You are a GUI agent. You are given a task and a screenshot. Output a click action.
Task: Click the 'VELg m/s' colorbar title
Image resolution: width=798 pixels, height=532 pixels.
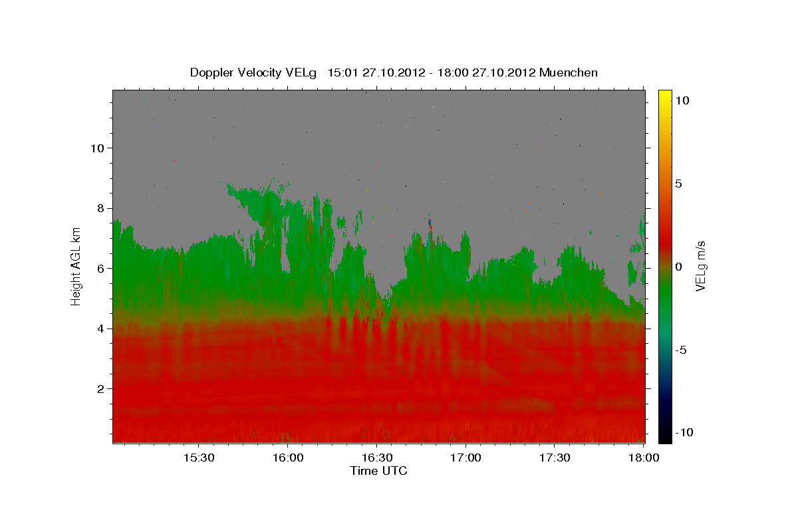click(701, 266)
